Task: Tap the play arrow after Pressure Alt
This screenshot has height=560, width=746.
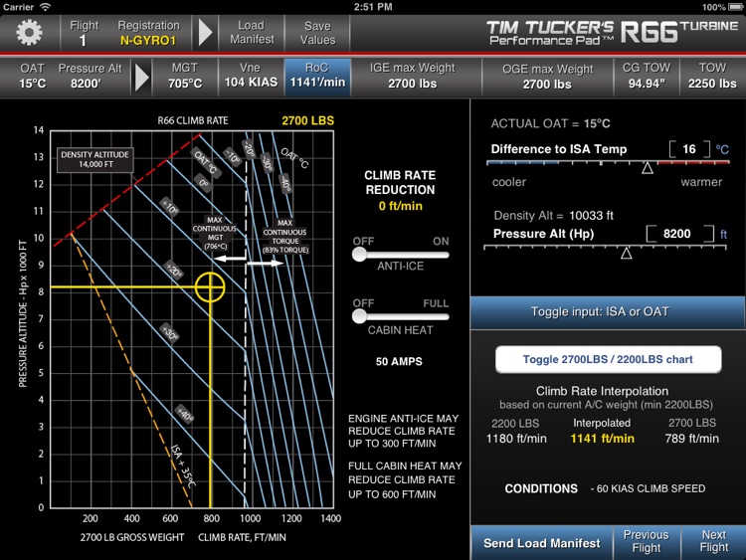Action: pyautogui.click(x=142, y=77)
